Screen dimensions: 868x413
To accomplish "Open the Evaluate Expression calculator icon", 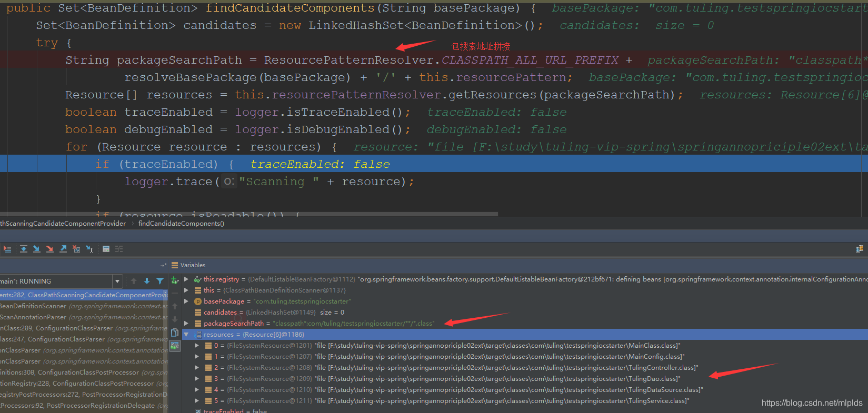I will coord(106,249).
